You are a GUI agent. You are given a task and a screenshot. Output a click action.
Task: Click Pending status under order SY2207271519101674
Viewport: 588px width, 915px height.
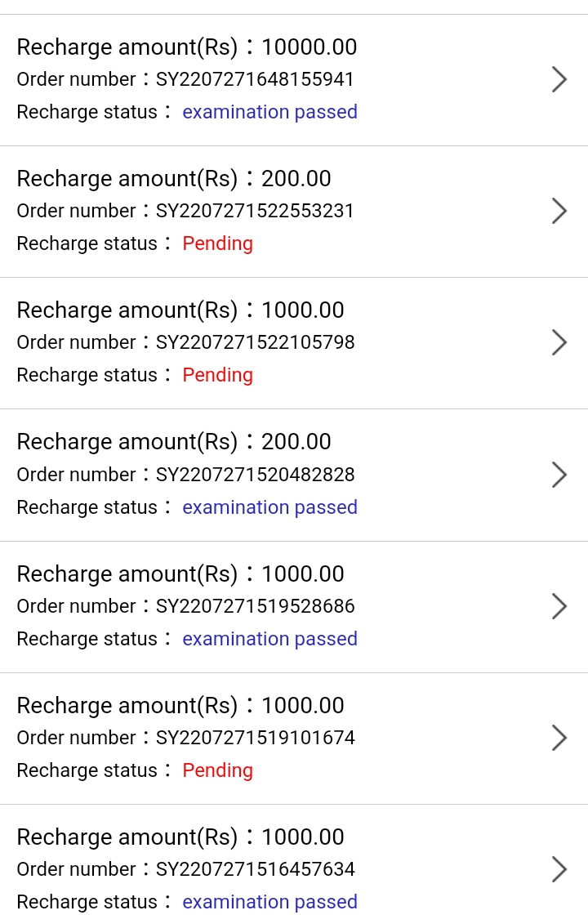coord(217,770)
